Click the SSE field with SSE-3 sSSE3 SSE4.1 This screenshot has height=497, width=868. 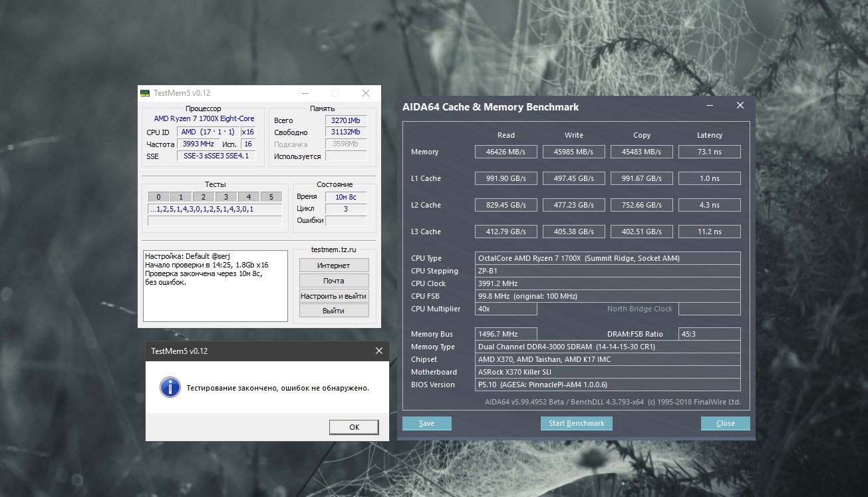[x=216, y=156]
